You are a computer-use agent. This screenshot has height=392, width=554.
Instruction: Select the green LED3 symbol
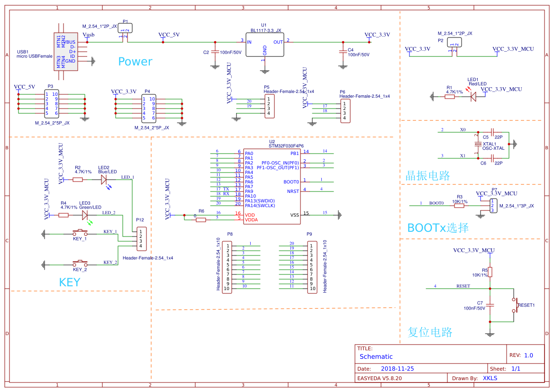[85, 214]
